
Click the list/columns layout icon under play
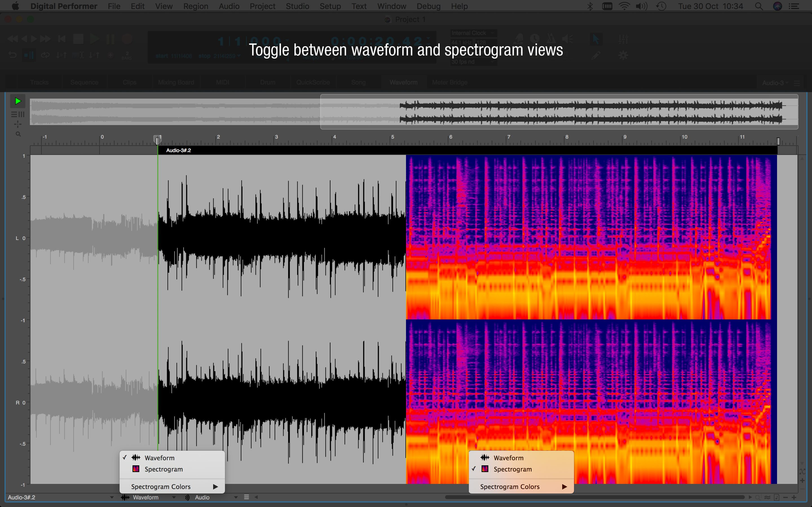(17, 114)
